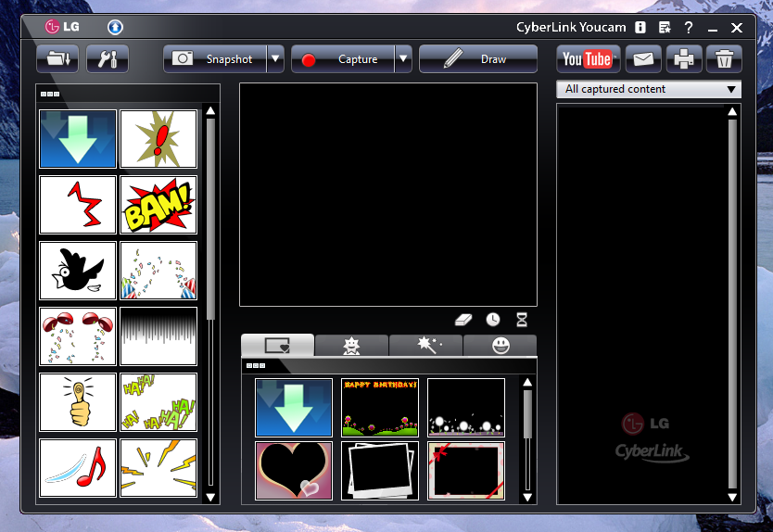The image size is (773, 532).
Task: Select the BAM! effect thumbnail
Action: 158,205
